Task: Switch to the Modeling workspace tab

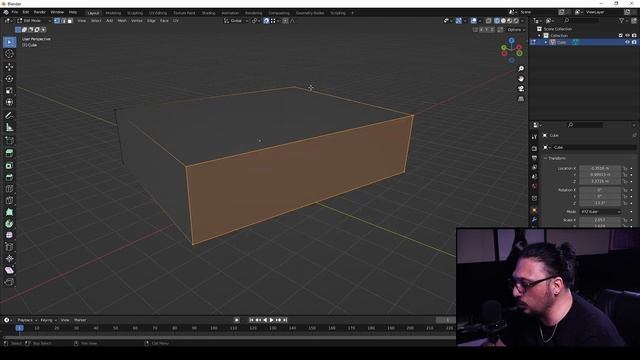Action: point(113,13)
